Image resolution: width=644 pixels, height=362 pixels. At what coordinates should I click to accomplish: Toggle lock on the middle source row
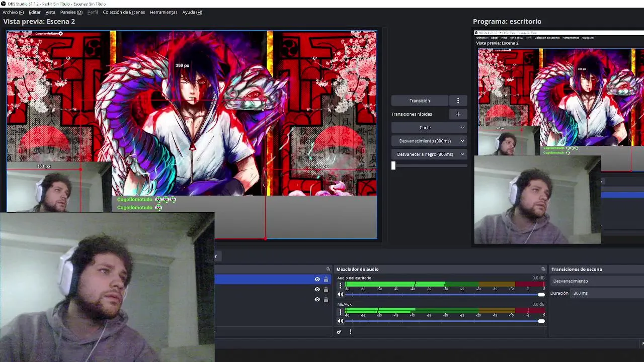[x=326, y=289]
